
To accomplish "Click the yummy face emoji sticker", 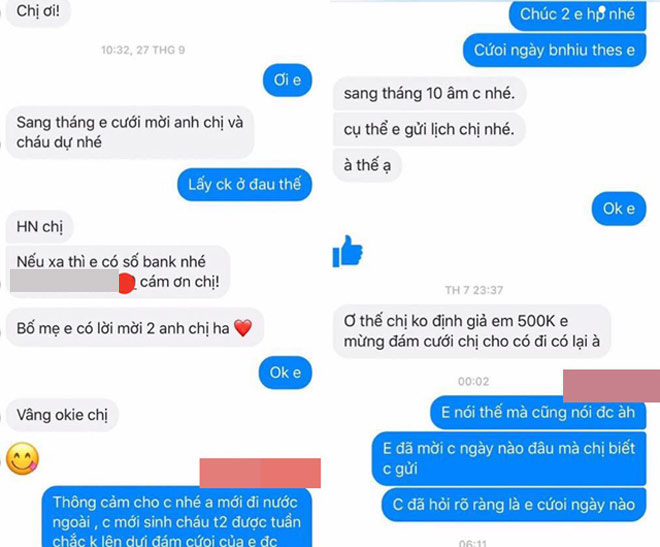I will [23, 459].
